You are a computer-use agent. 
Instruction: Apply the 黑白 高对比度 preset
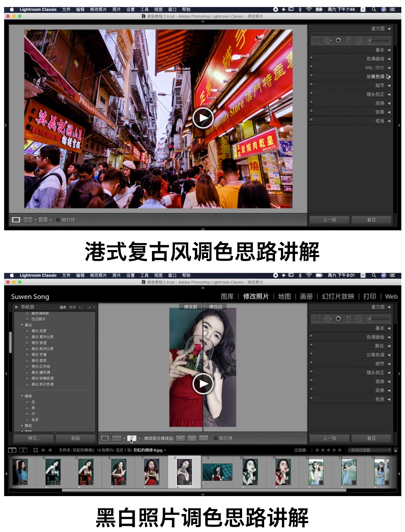(42, 337)
